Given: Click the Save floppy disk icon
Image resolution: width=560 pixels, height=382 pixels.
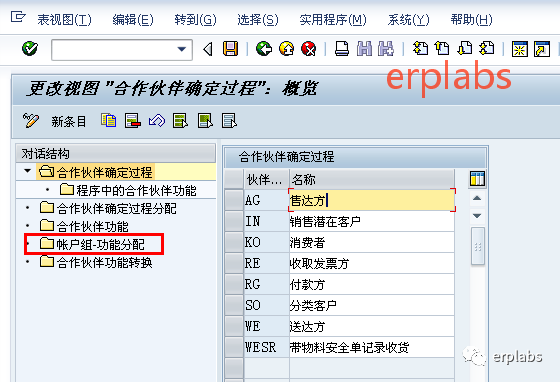Looking at the screenshot, I should (x=230, y=49).
